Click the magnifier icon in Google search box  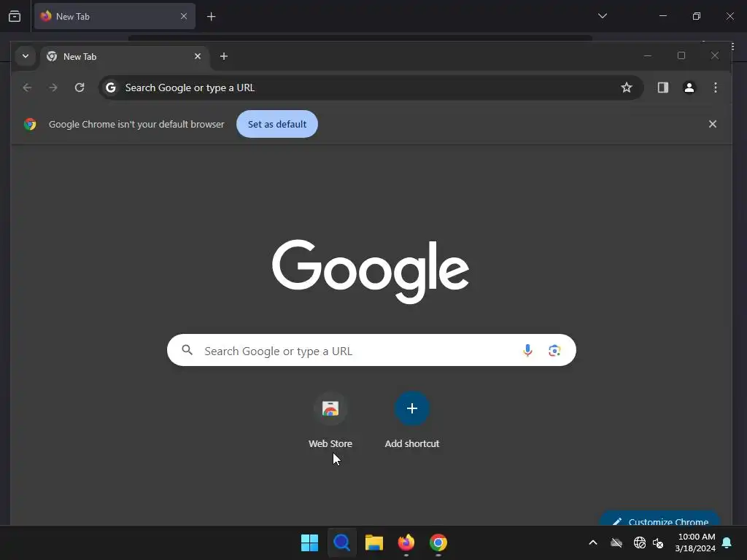[x=187, y=350]
